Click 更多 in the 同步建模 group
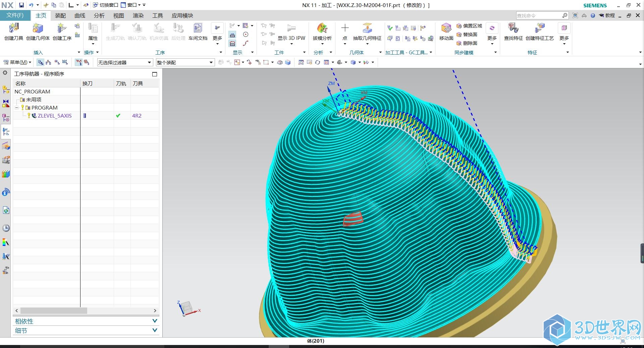 pos(492,33)
